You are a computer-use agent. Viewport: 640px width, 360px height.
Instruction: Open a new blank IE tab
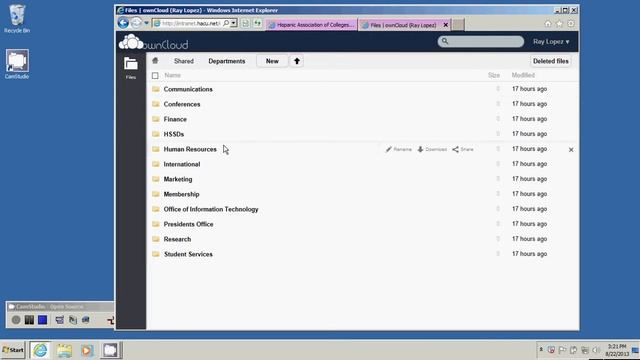pos(458,25)
